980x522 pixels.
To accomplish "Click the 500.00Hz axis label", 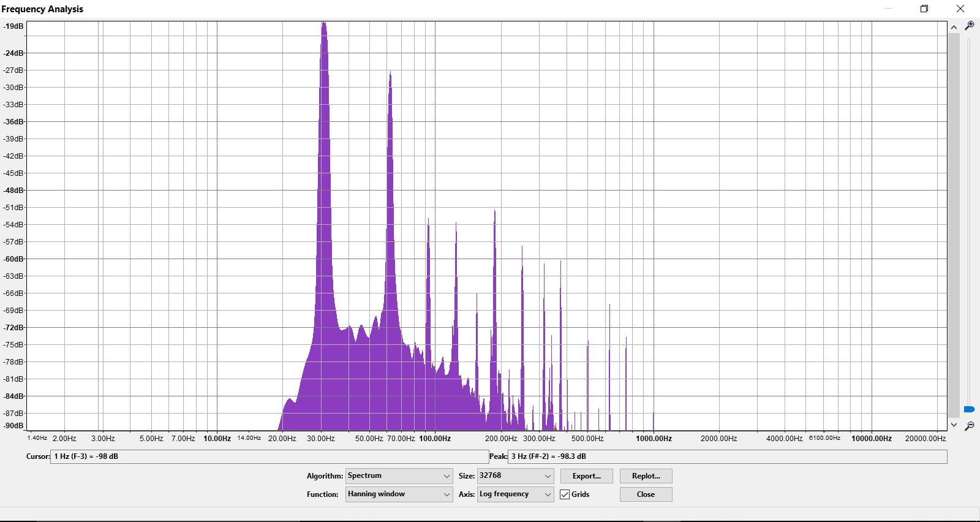I will pyautogui.click(x=587, y=439).
